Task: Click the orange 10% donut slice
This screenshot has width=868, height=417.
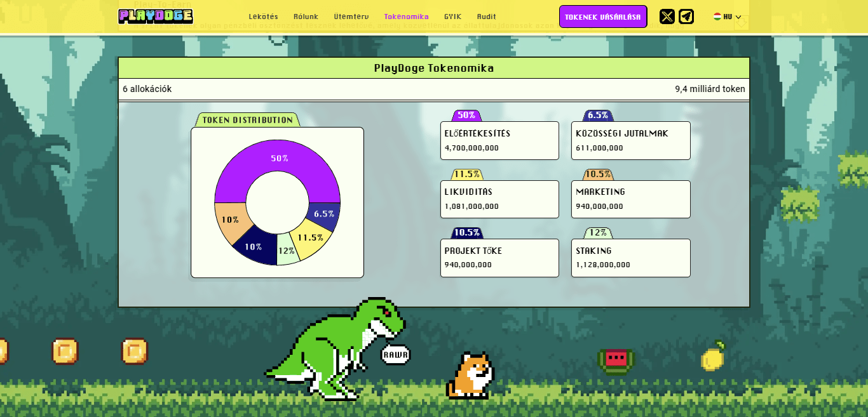Action: pos(231,221)
